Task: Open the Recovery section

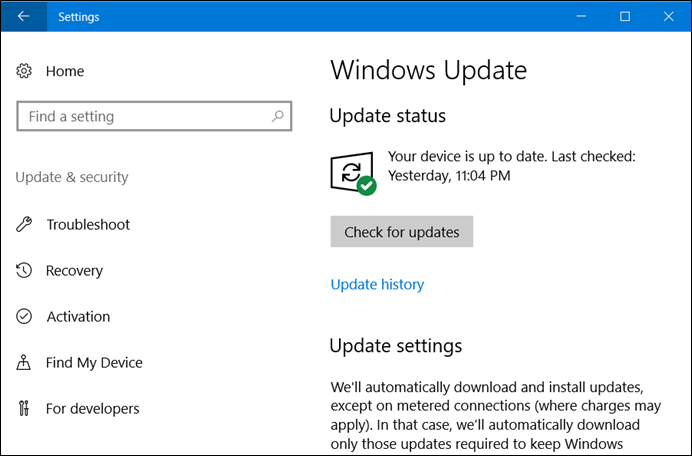Action: (74, 271)
